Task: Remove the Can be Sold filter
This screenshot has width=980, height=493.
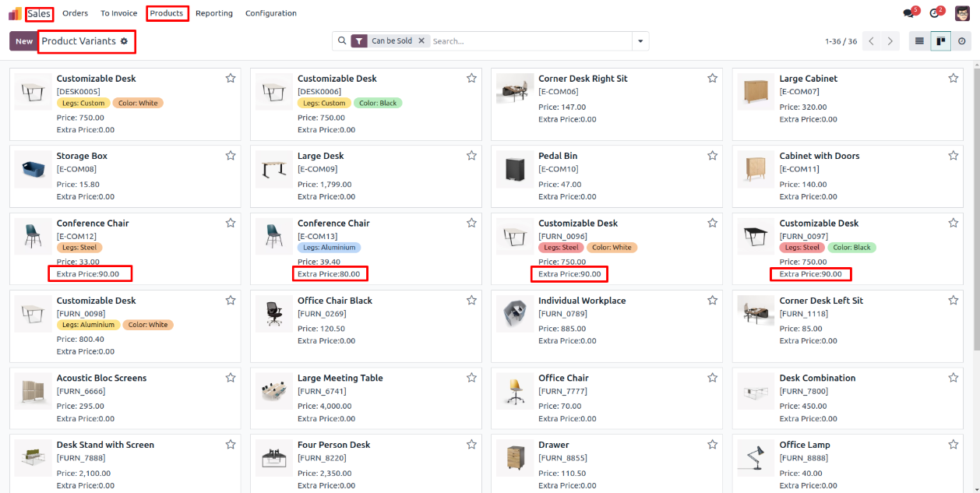Action: coord(421,41)
